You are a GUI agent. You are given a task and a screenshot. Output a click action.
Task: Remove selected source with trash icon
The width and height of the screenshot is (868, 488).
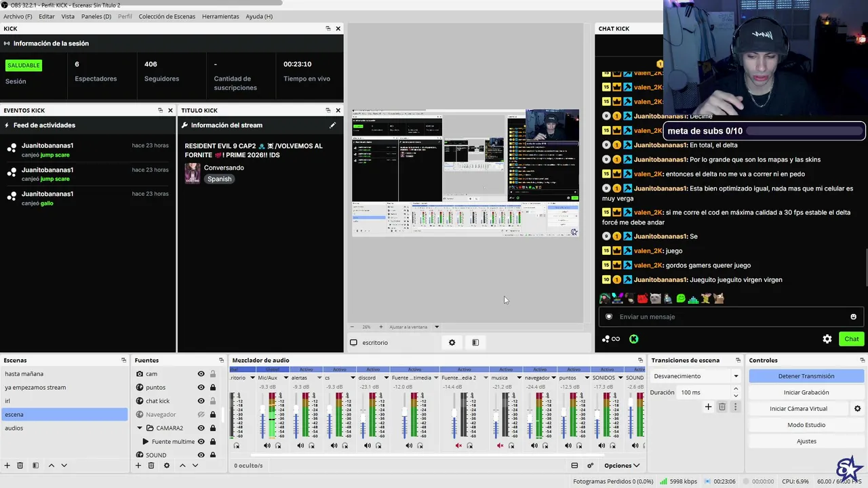[x=151, y=466]
